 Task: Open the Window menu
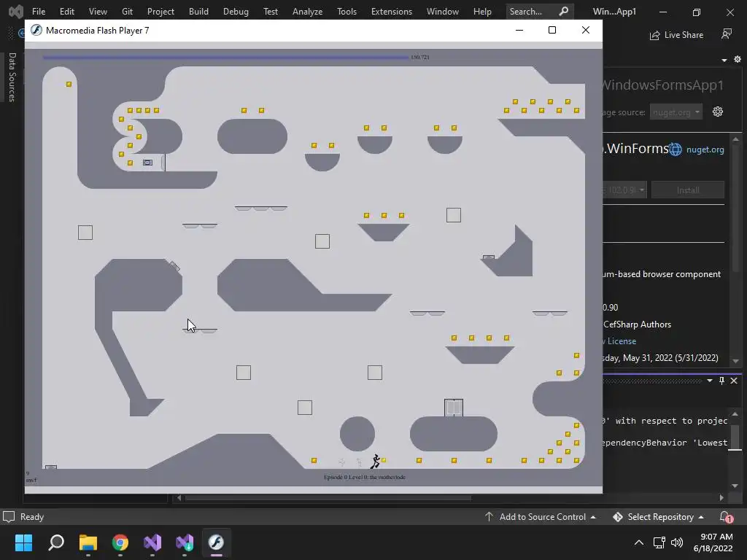pos(443,12)
